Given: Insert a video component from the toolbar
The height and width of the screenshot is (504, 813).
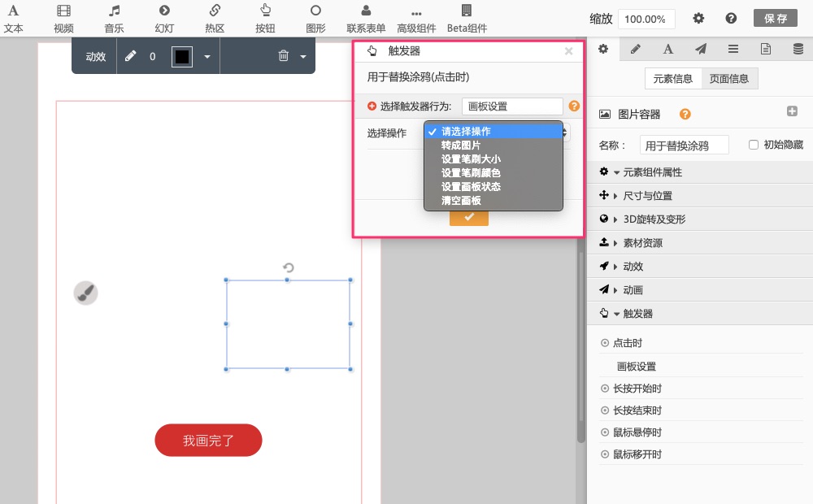Looking at the screenshot, I should pos(63,18).
